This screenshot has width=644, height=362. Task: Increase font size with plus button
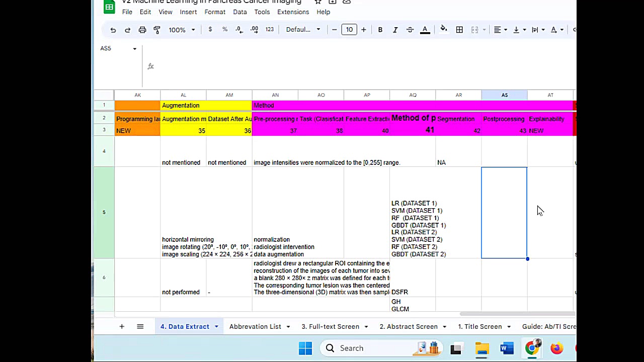pos(364,30)
